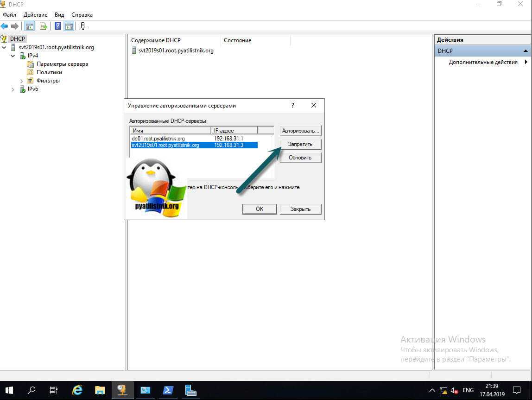Collapse the IPv4 node

(13, 56)
